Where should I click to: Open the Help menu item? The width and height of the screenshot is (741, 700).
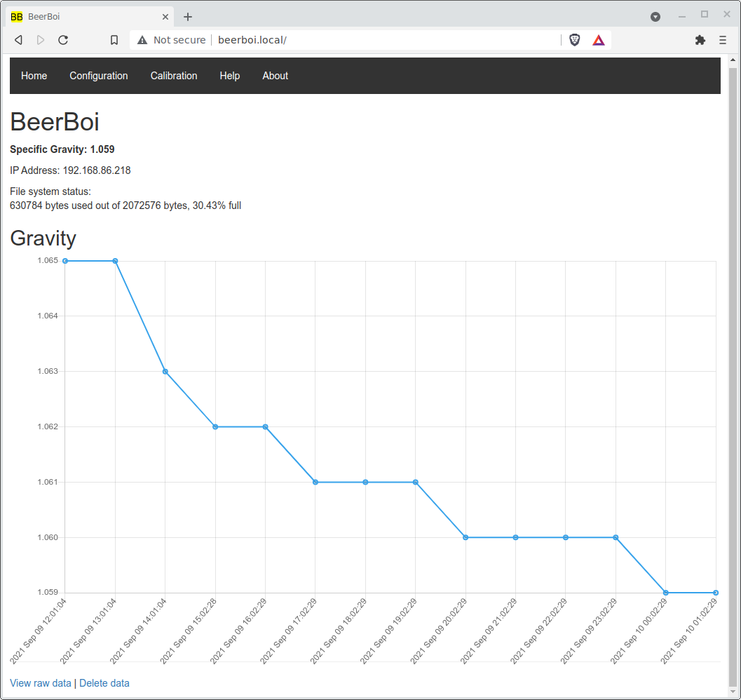[230, 76]
